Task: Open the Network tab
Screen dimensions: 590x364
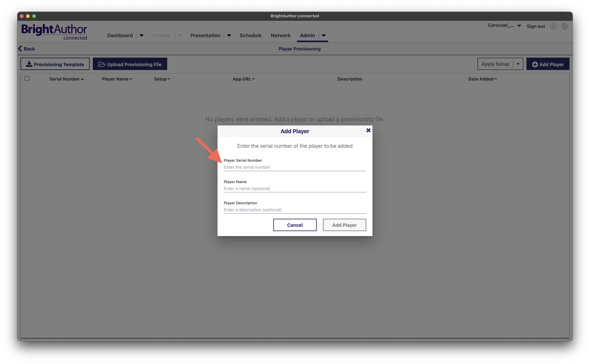Action: [281, 35]
